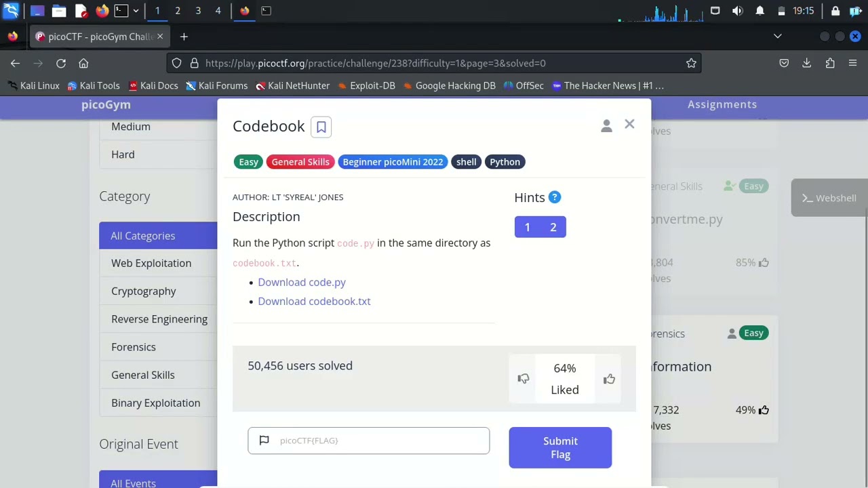Focus the picoCTF{FLAG} input field
Image resolution: width=868 pixels, height=488 pixels.
(368, 441)
